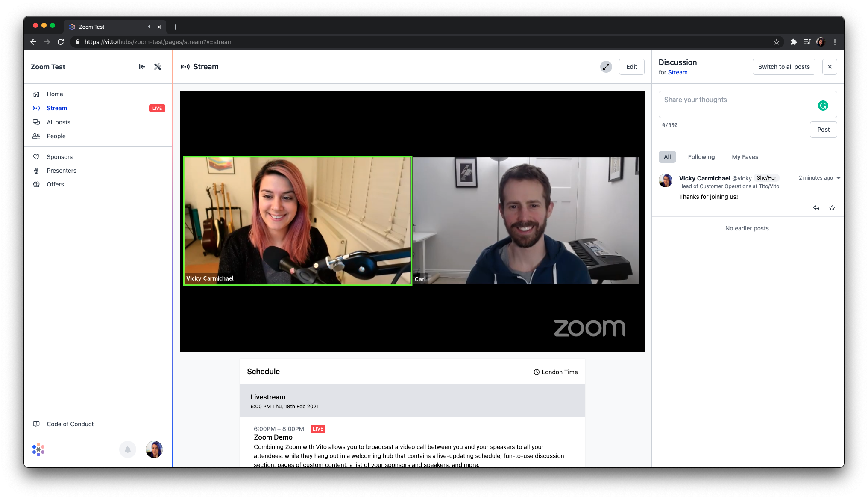The width and height of the screenshot is (868, 499).
Task: Change the schedule timezone from London Time
Action: (x=555, y=372)
